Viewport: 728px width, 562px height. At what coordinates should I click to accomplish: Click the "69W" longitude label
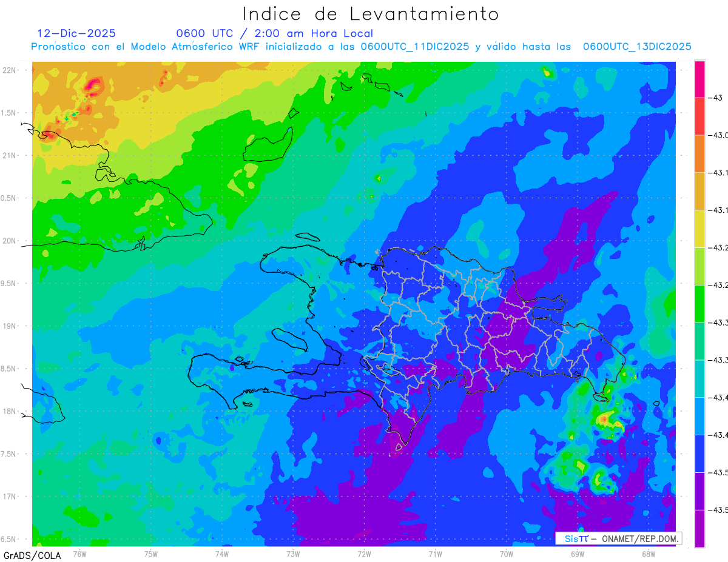point(578,554)
